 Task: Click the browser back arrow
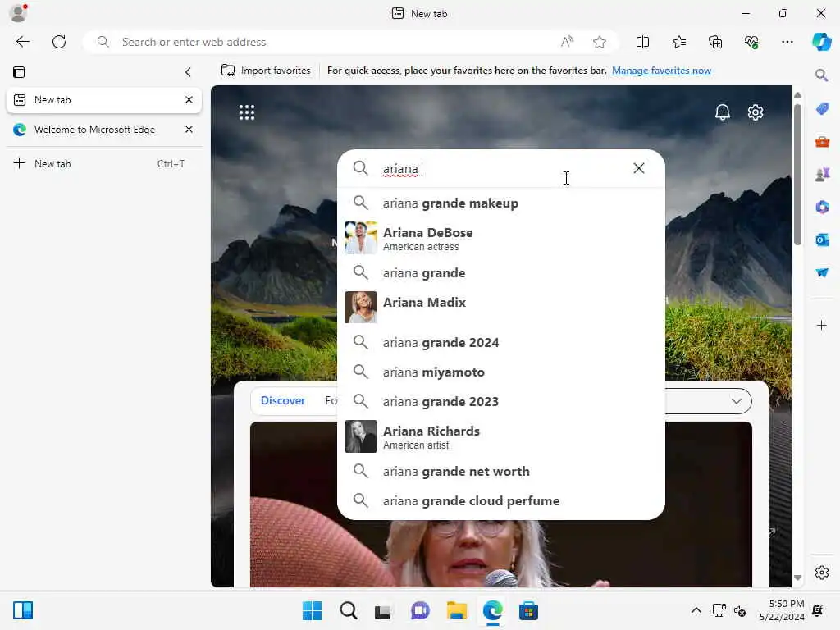coord(22,42)
